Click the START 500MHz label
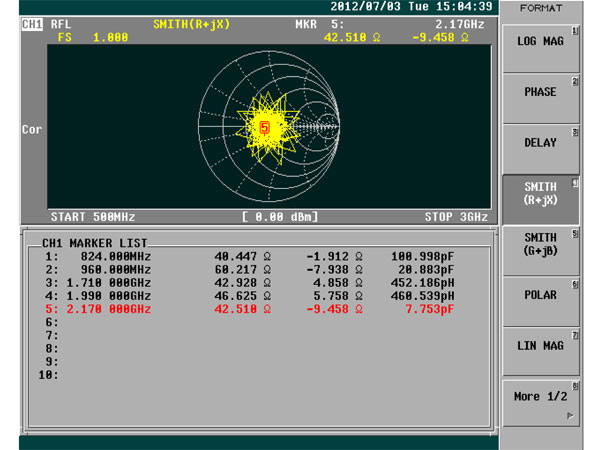Screen dimensions: 600x450 [93, 217]
